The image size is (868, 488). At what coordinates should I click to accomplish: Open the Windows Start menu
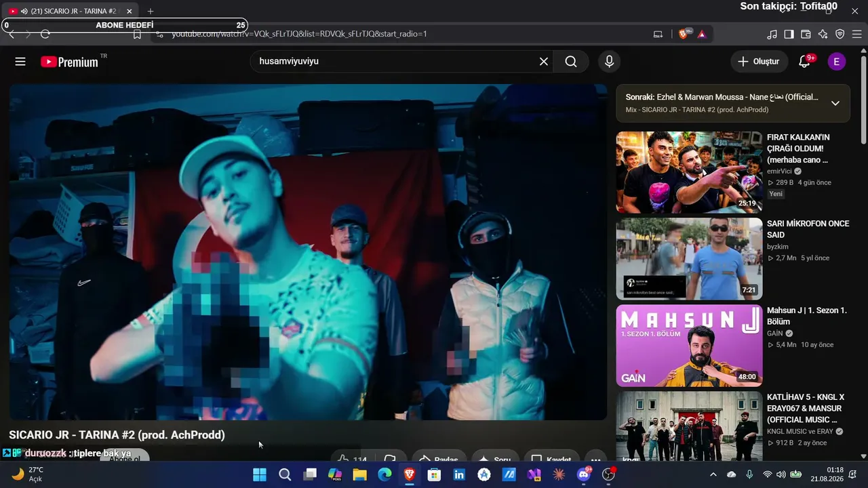(x=260, y=474)
